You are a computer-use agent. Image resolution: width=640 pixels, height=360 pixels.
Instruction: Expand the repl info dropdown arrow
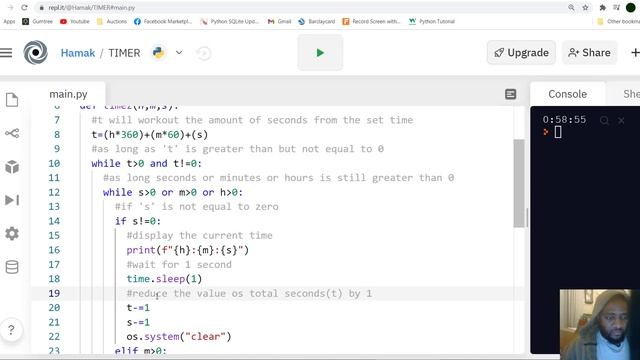click(x=179, y=53)
